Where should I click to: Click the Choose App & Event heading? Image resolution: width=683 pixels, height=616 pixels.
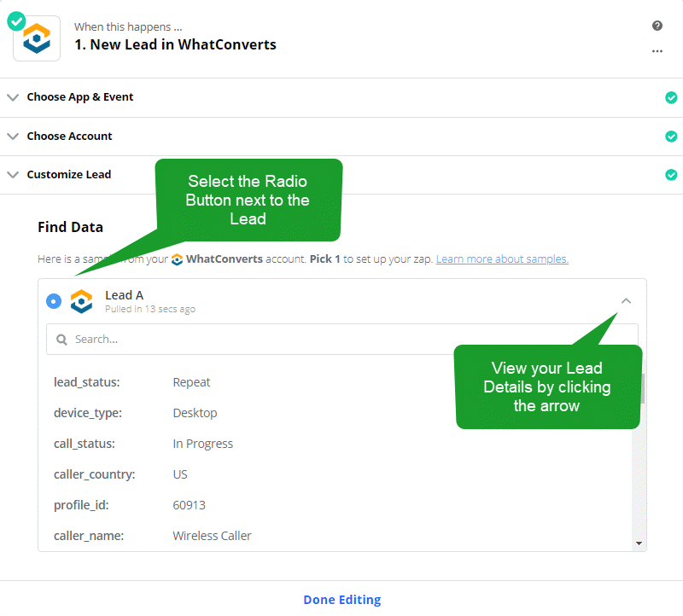(x=80, y=97)
